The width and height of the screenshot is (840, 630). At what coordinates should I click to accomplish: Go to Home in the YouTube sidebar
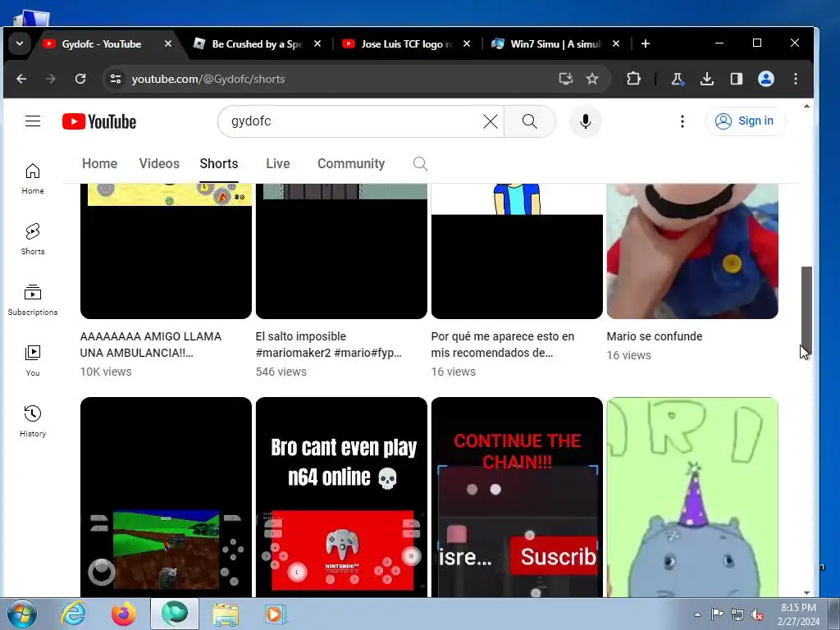[33, 179]
